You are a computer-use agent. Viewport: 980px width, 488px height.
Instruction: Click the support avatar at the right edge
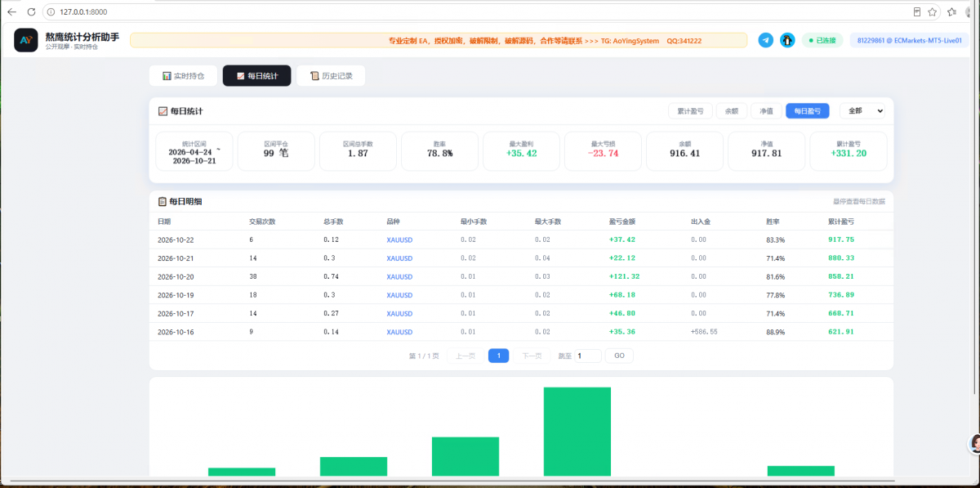point(974,444)
